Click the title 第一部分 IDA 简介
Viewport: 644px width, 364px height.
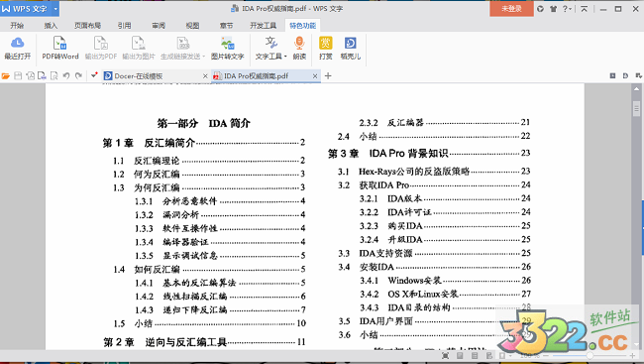click(203, 123)
